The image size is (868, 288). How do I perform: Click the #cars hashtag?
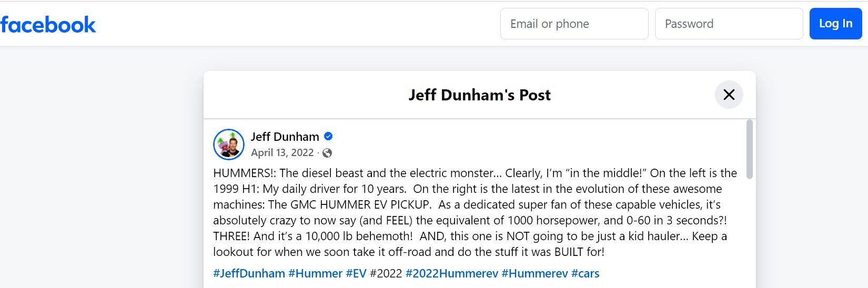pos(585,273)
